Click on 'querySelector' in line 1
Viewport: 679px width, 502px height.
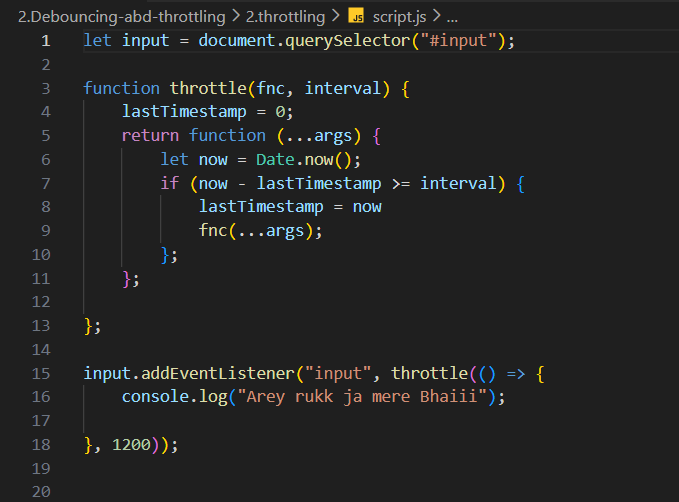347,41
